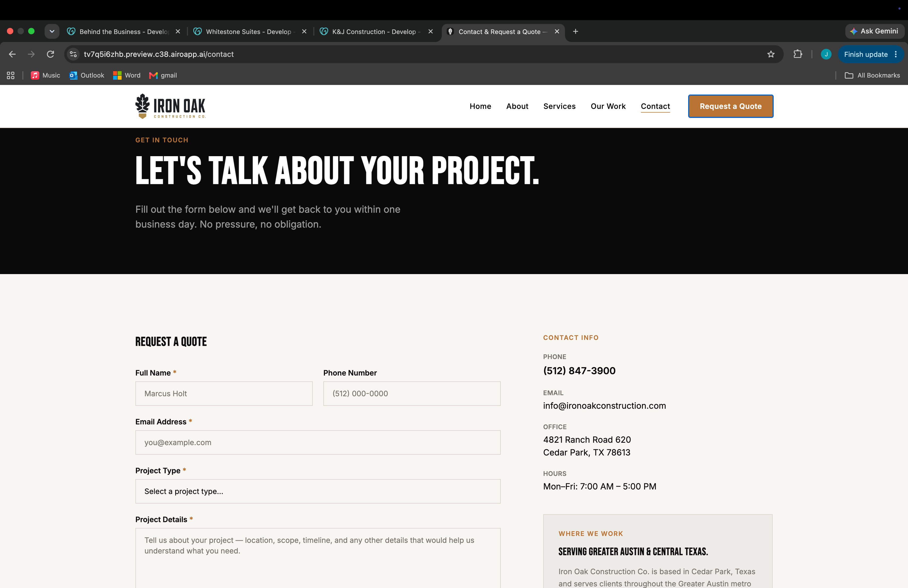The width and height of the screenshot is (908, 588).
Task: Click the Full Name input field
Action: pos(224,393)
